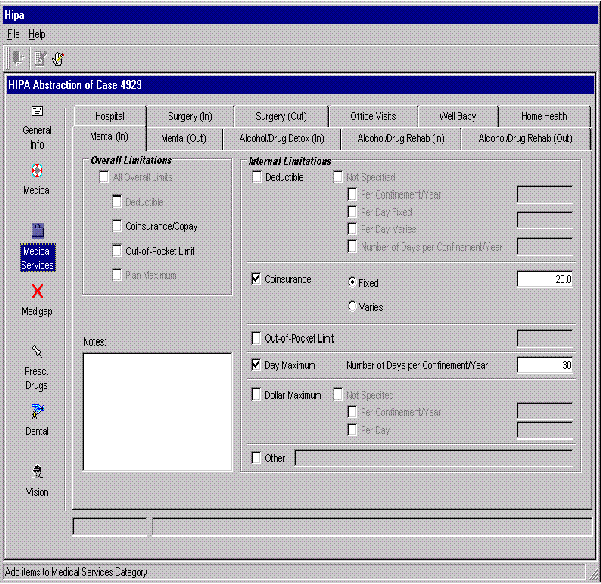Screen dimensions: 601x584
Task: Select the Varies radio button
Action: [352, 306]
